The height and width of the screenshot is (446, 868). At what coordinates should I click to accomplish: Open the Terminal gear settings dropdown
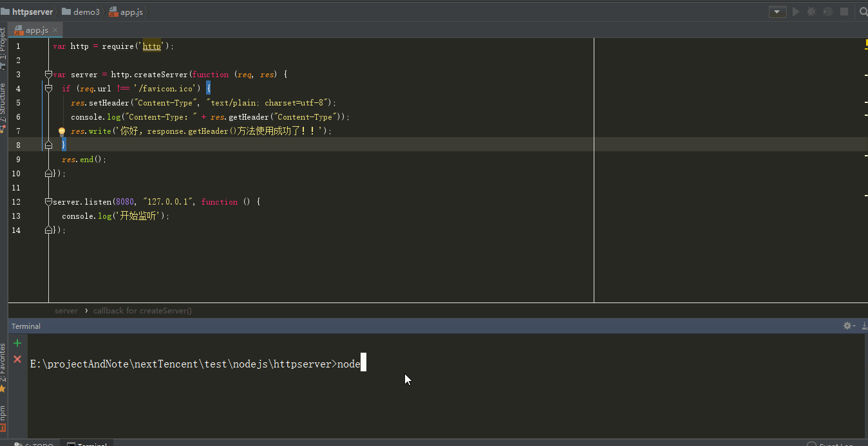tap(849, 326)
